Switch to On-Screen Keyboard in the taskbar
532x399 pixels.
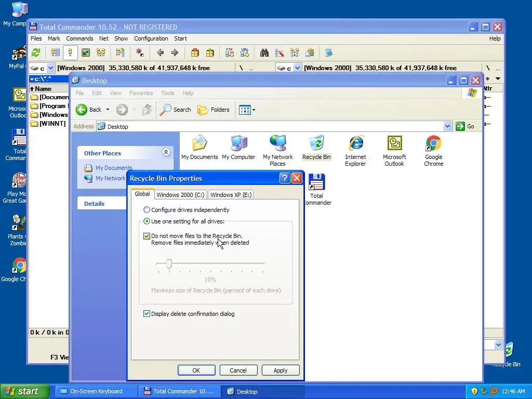pyautogui.click(x=96, y=391)
